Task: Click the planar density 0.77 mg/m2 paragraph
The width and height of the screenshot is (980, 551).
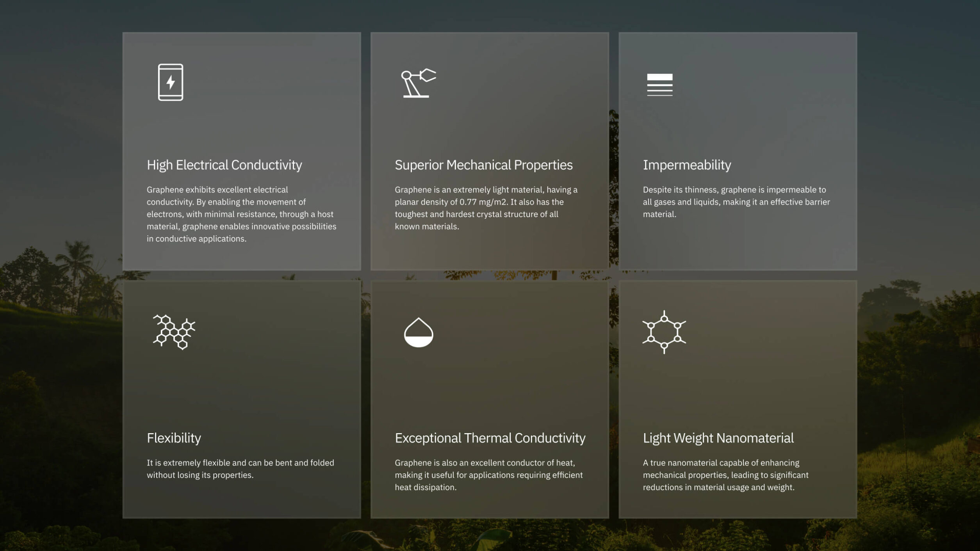Action: 486,208
